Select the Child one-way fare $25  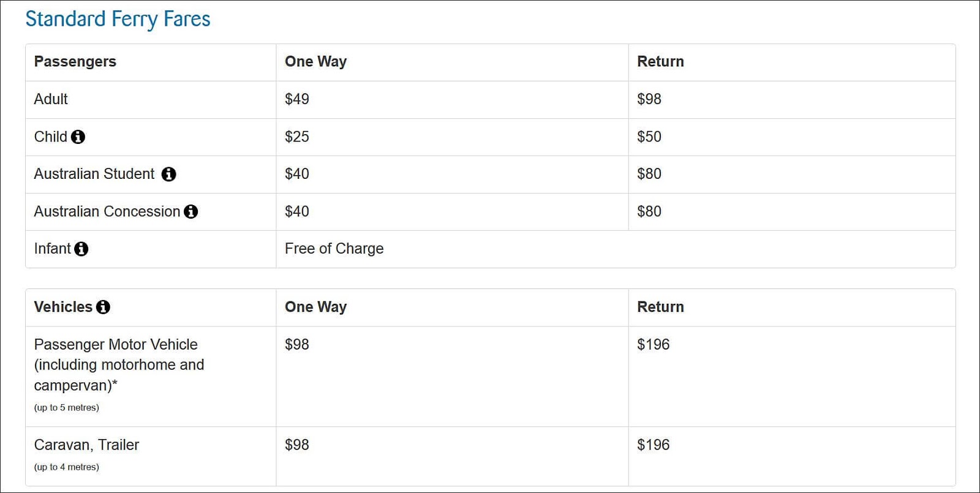[x=297, y=137]
